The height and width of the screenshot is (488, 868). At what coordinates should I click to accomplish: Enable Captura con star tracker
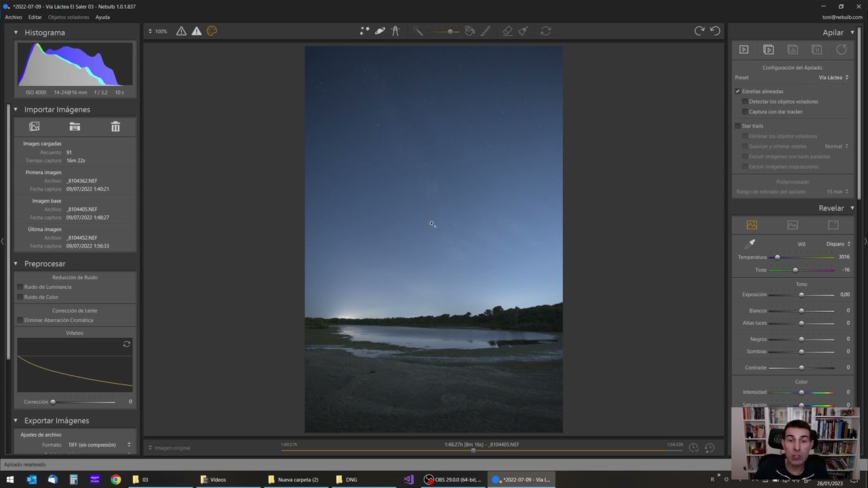(745, 112)
